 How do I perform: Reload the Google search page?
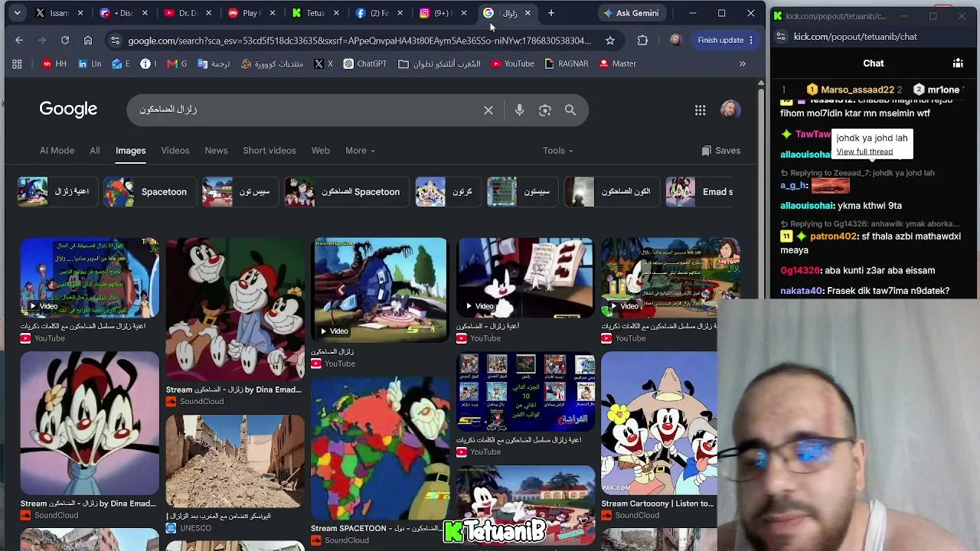pos(65,40)
